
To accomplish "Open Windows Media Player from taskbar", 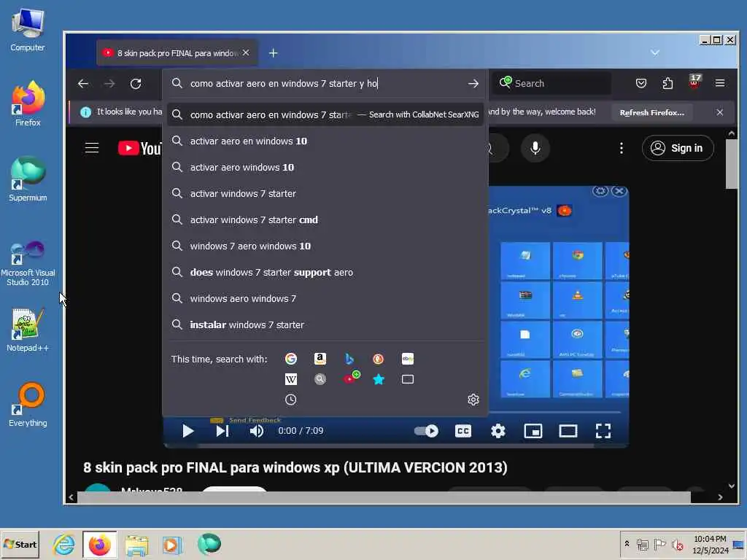I will point(172,544).
